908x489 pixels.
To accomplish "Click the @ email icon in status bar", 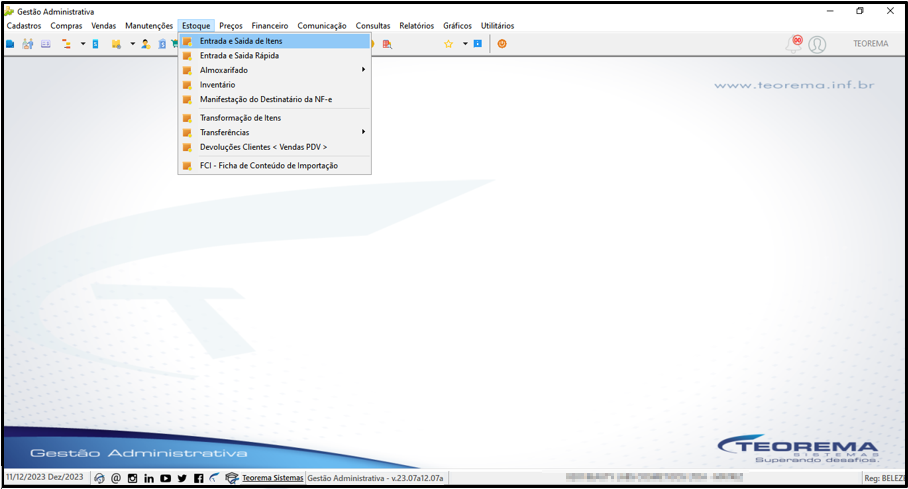I will click(x=116, y=478).
